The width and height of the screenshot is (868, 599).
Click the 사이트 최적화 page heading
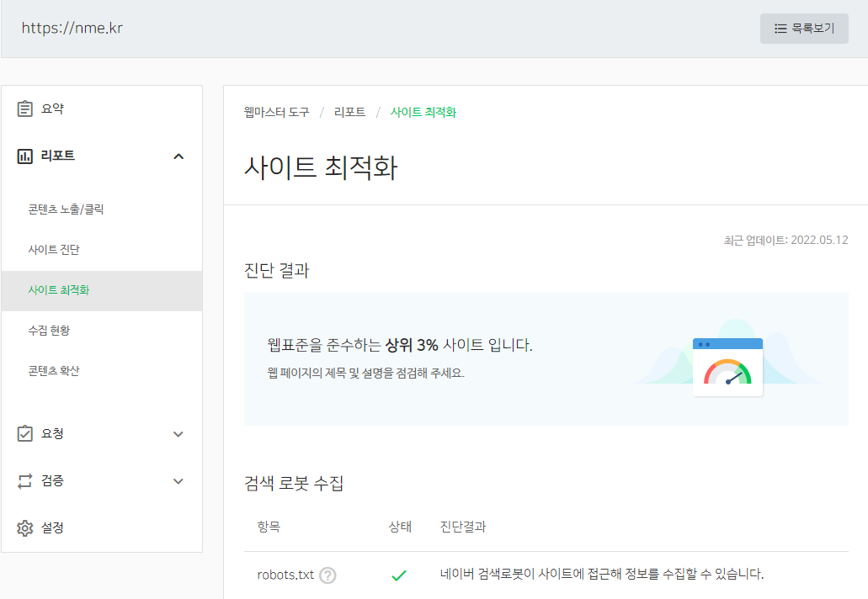pyautogui.click(x=321, y=167)
